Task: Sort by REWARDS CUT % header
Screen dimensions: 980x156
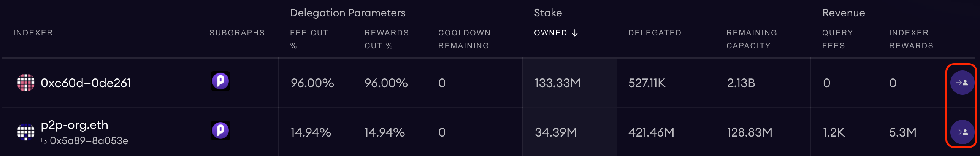Action: pos(387,39)
